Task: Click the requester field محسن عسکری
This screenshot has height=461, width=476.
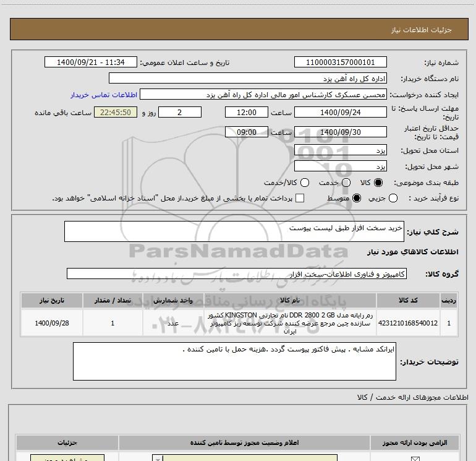Action: tap(263, 95)
